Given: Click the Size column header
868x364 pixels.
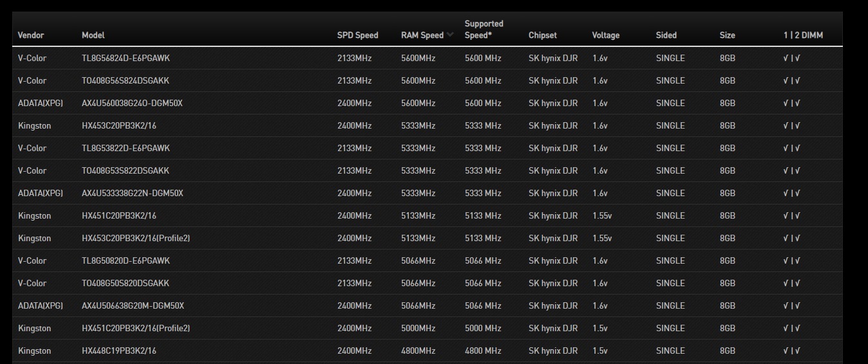Looking at the screenshot, I should 727,35.
